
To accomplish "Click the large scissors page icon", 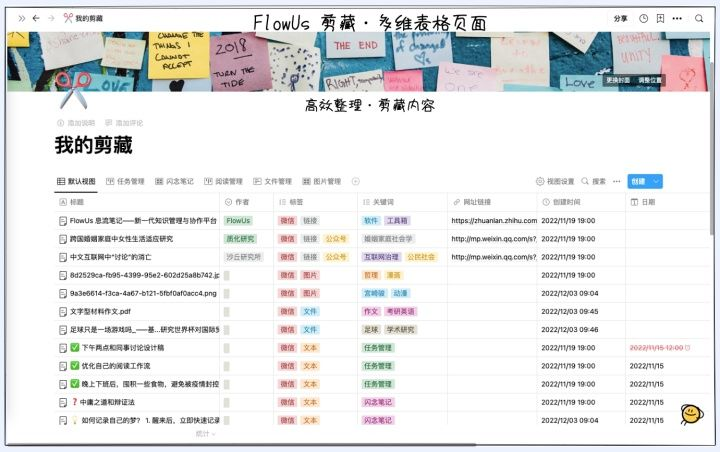I will click(73, 90).
